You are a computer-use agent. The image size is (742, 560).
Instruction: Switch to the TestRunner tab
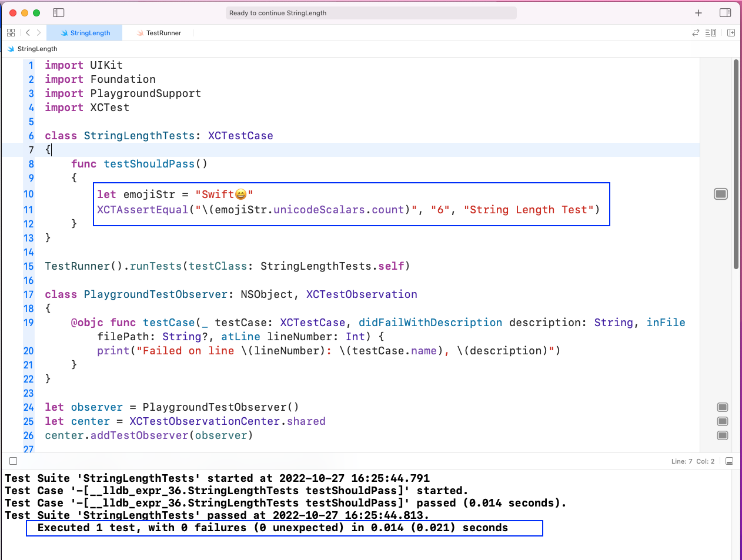pyautogui.click(x=159, y=33)
